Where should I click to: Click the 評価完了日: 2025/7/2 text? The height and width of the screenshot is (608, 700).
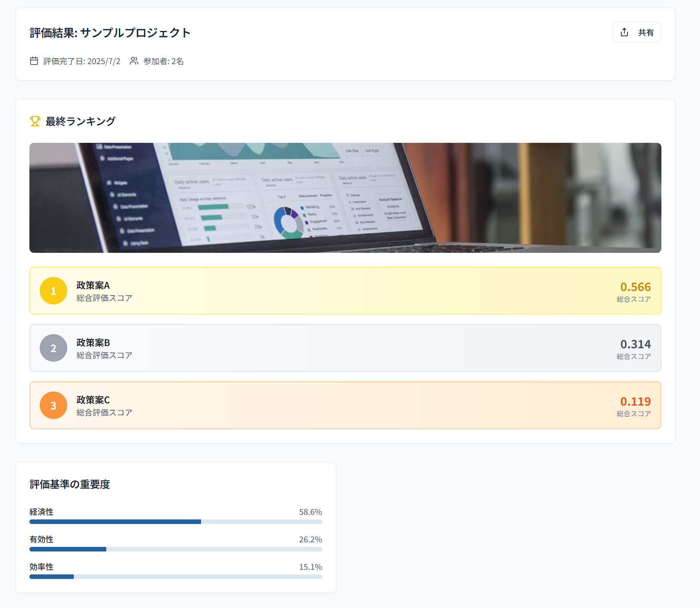[82, 61]
